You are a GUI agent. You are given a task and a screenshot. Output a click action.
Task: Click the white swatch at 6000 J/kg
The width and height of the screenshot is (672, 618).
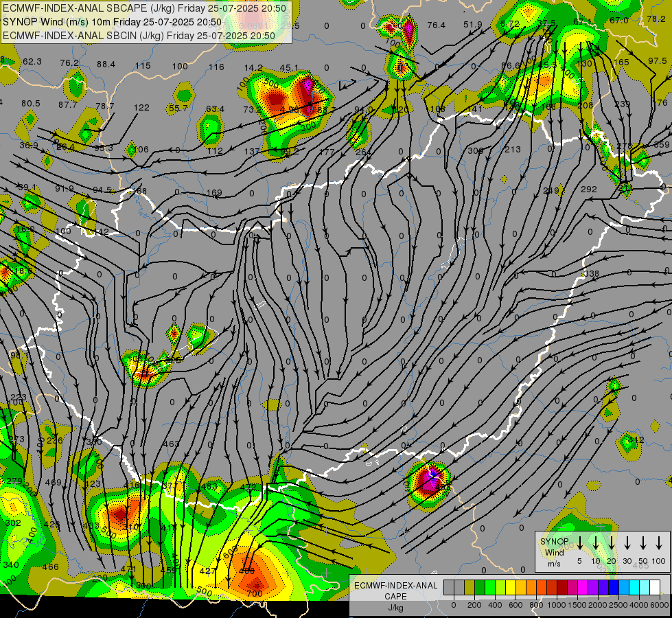[654, 588]
